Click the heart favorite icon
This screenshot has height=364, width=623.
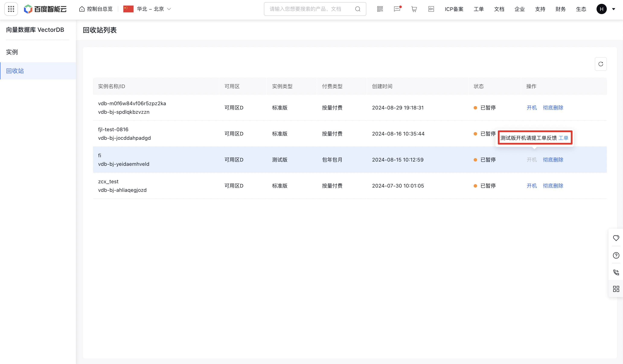coord(616,238)
